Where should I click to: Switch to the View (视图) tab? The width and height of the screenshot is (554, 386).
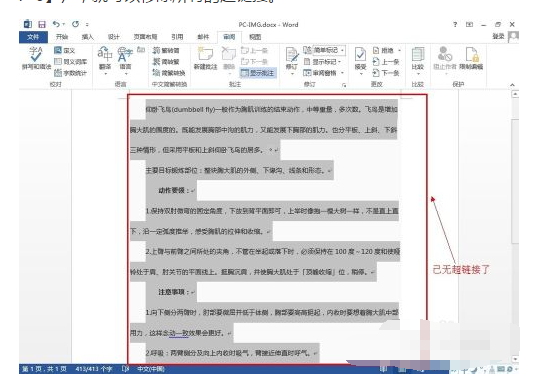[255, 37]
